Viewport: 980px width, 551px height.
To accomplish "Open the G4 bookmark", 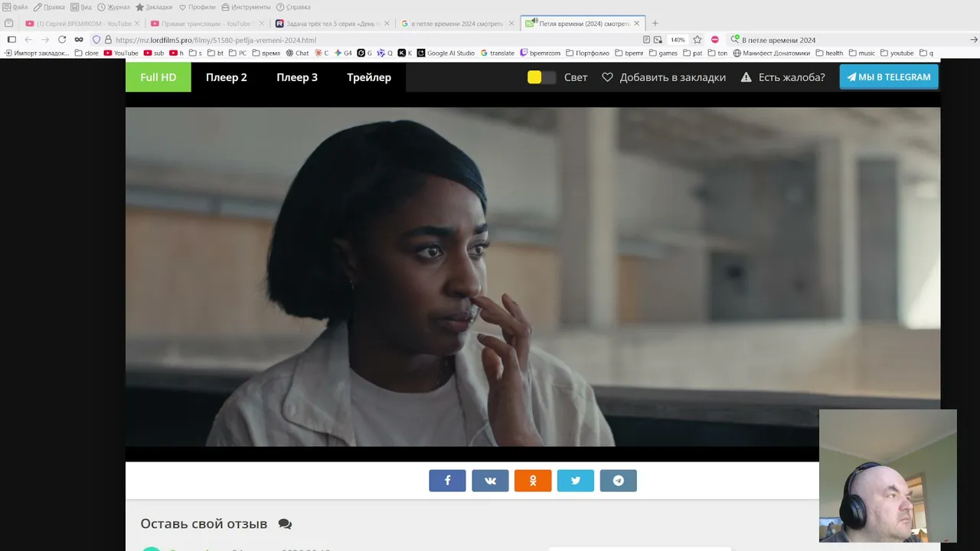I will tap(343, 53).
